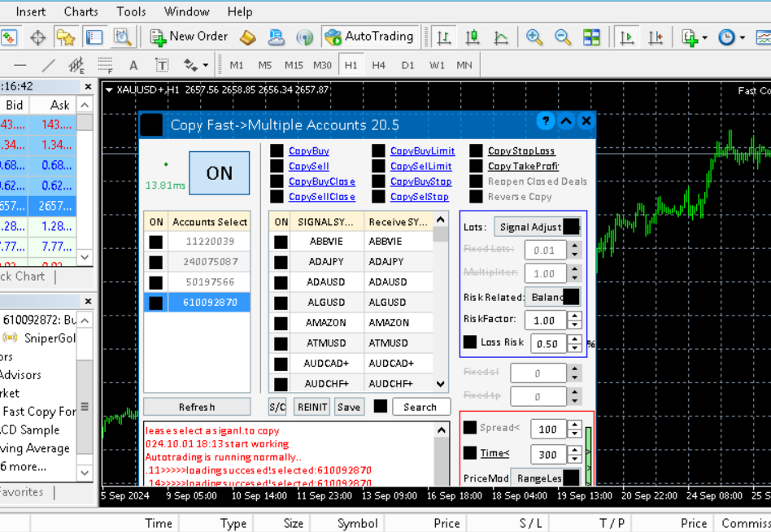Click the Save button
Viewport: 771px width, 532px height.
point(349,407)
